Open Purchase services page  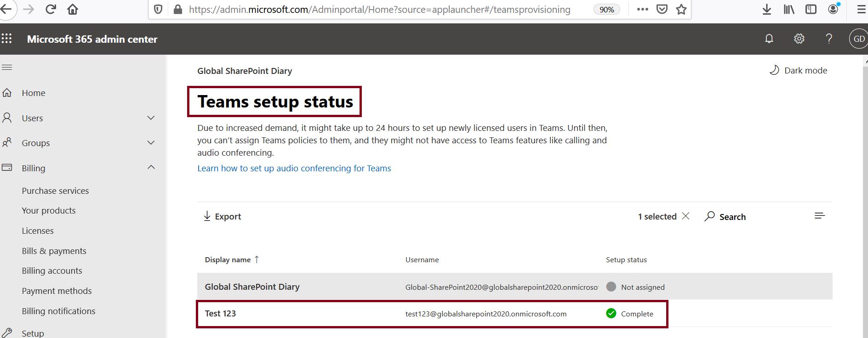(x=55, y=191)
